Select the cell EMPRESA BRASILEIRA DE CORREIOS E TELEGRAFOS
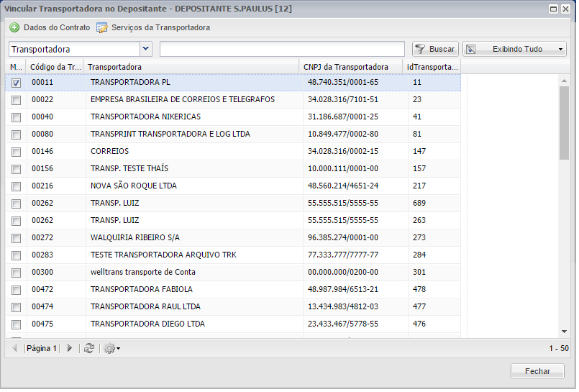 pyautogui.click(x=195, y=100)
